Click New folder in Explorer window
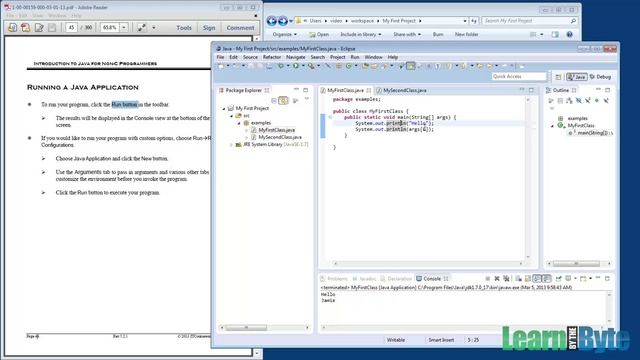The width and height of the screenshot is (640, 360). pyautogui.click(x=467, y=35)
